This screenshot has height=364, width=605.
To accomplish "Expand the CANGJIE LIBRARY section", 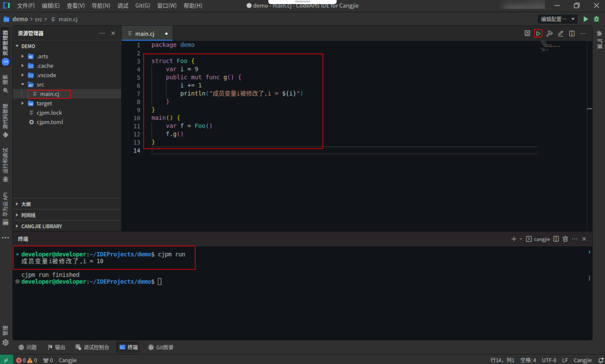I will pyautogui.click(x=67, y=226).
